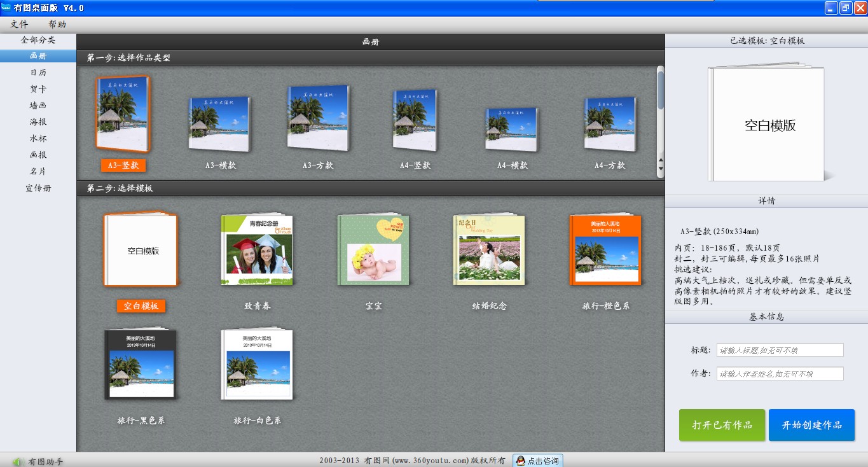Viewport: 868px width, 467px height.
Task: Choose the 宝宝 baby template thumbnail
Action: pyautogui.click(x=373, y=250)
